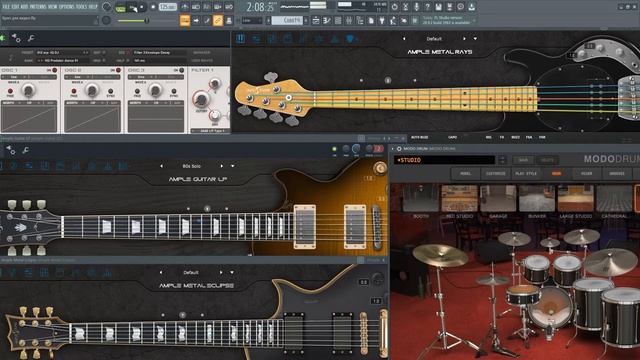640x360 pixels.
Task: Open the TOOLS menu
Action: [x=82, y=7]
